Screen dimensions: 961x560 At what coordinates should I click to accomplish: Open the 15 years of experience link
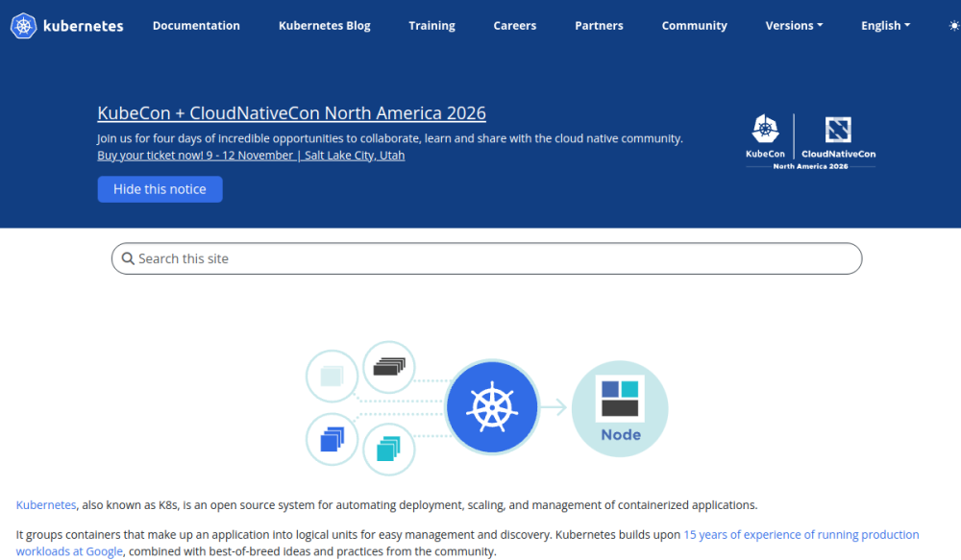point(468,543)
